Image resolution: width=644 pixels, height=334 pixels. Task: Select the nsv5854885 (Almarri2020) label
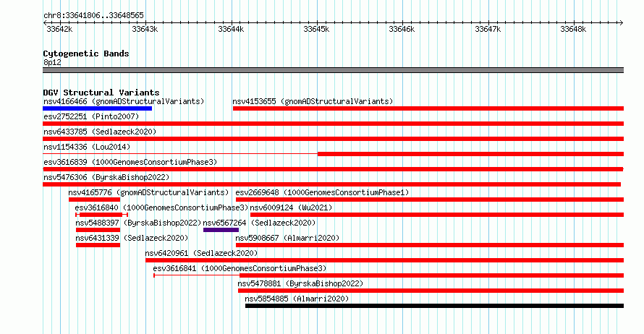tap(297, 299)
